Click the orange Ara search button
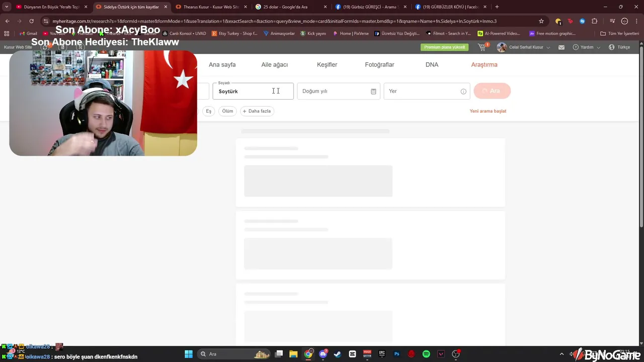Screen dimensions: 644x362 tap(492, 91)
